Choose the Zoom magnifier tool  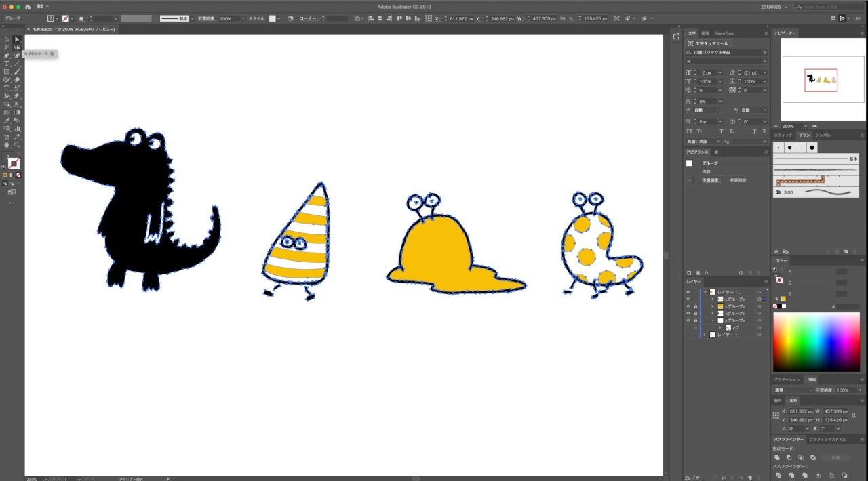pyautogui.click(x=17, y=145)
